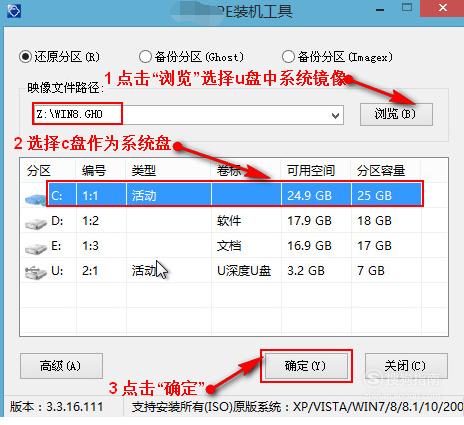
Task: Click partition number 1:3 cell
Action: (90, 246)
